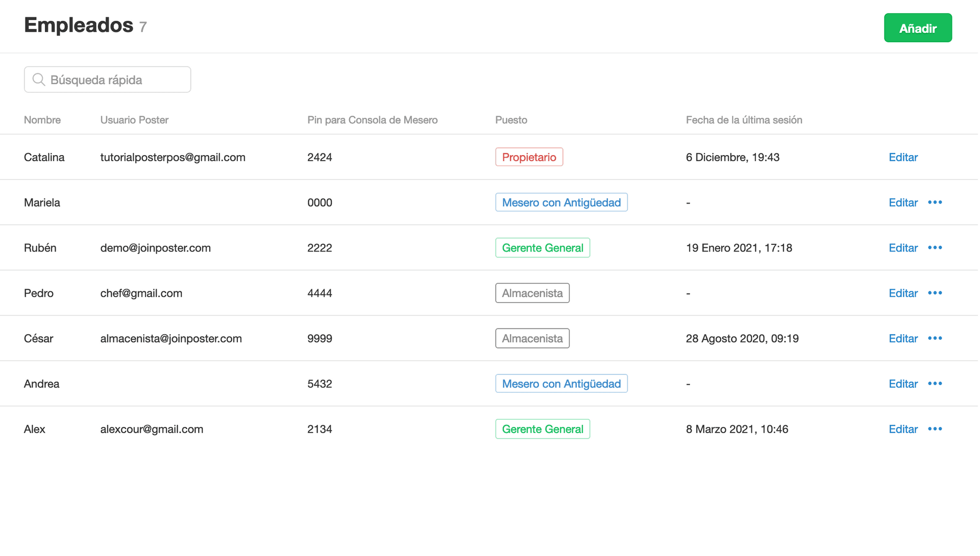Click pin 0000
Screen dimensions: 980x556
(320, 203)
